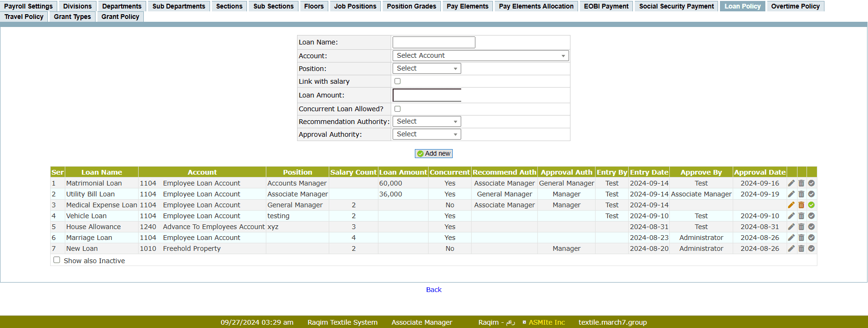The width and height of the screenshot is (868, 328).
Task: Tick Concurrent Loan Allowed checkbox
Action: 397,109
